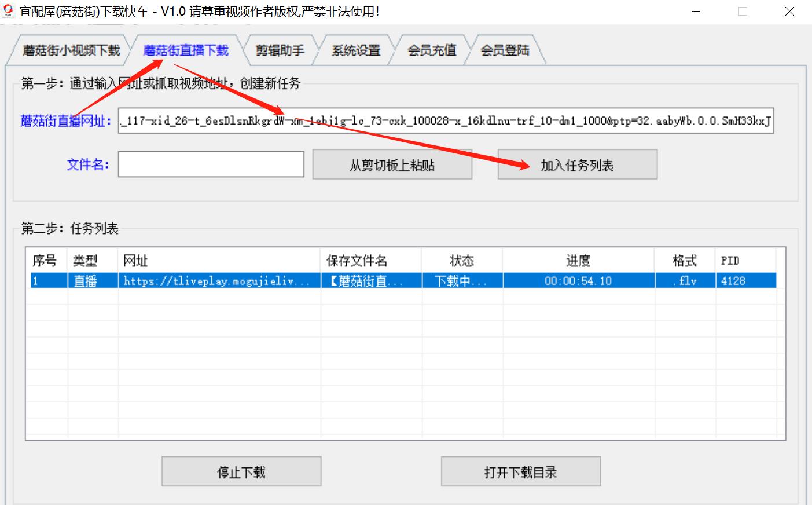Click the 打开下载目录 button

tap(520, 472)
